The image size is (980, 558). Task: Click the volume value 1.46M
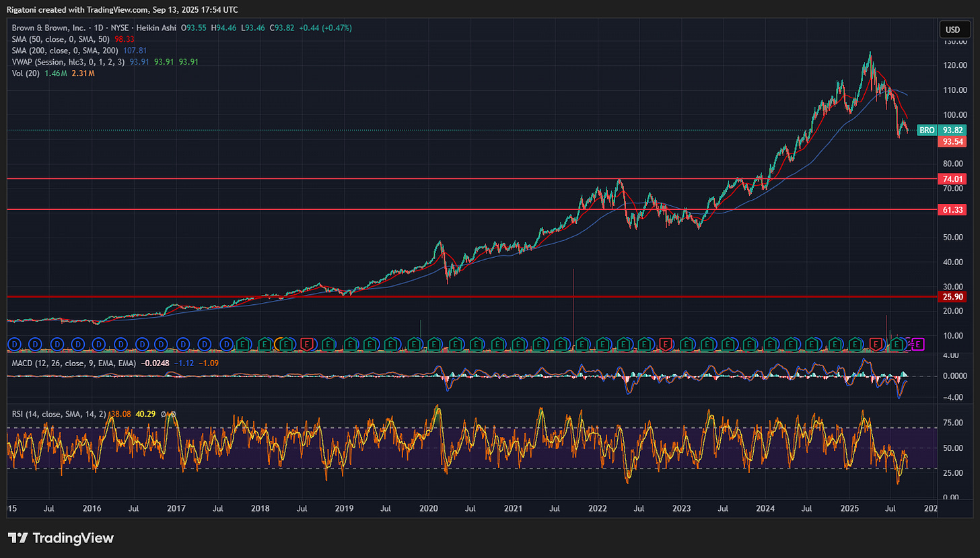(x=56, y=73)
